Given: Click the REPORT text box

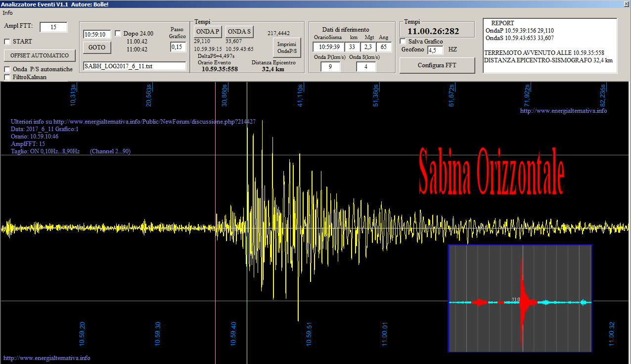Looking at the screenshot, I should point(550,45).
